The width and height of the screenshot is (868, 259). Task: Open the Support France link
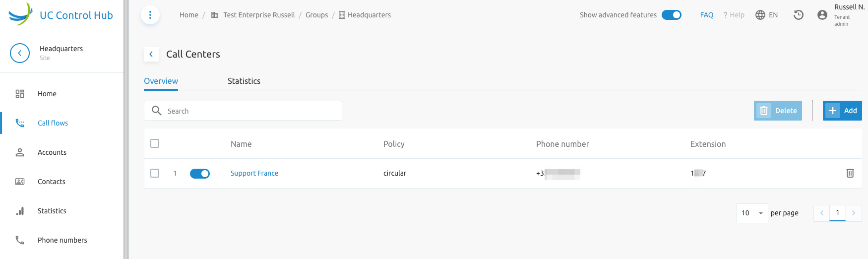[254, 173]
